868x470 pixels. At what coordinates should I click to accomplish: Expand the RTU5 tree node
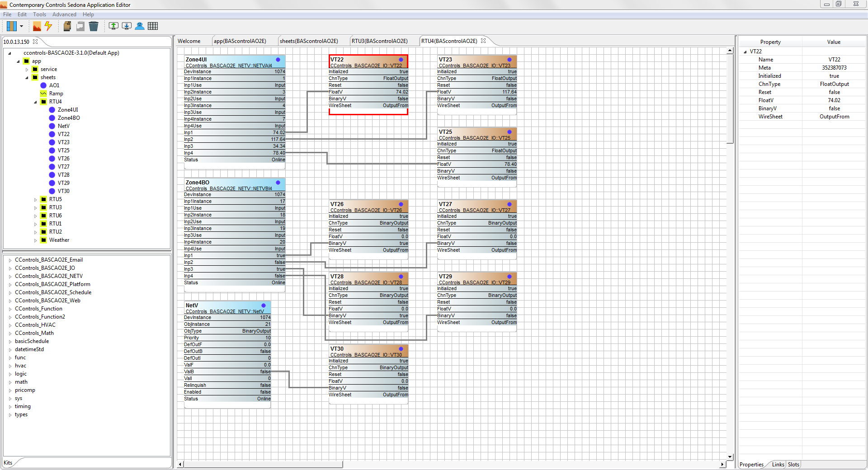click(36, 199)
